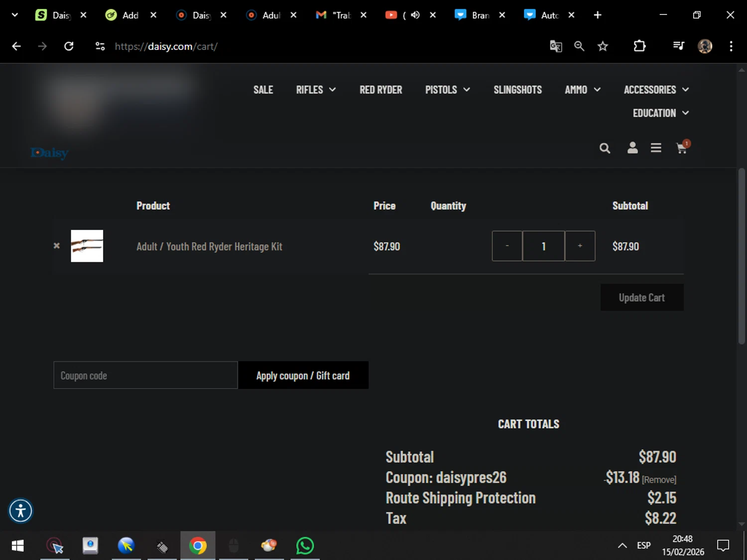Remove the daisypres26 coupon

point(659,480)
